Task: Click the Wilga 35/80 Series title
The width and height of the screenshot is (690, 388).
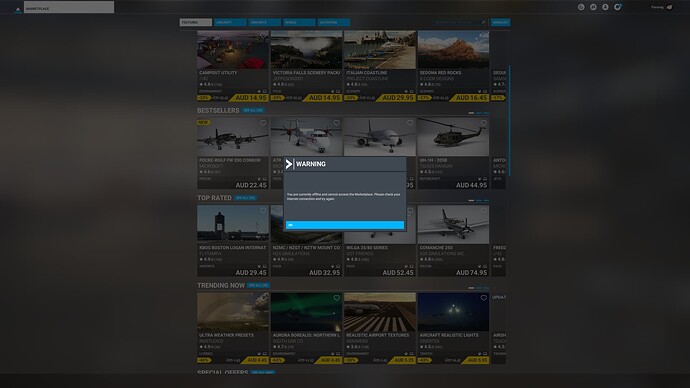Action: click(367, 248)
